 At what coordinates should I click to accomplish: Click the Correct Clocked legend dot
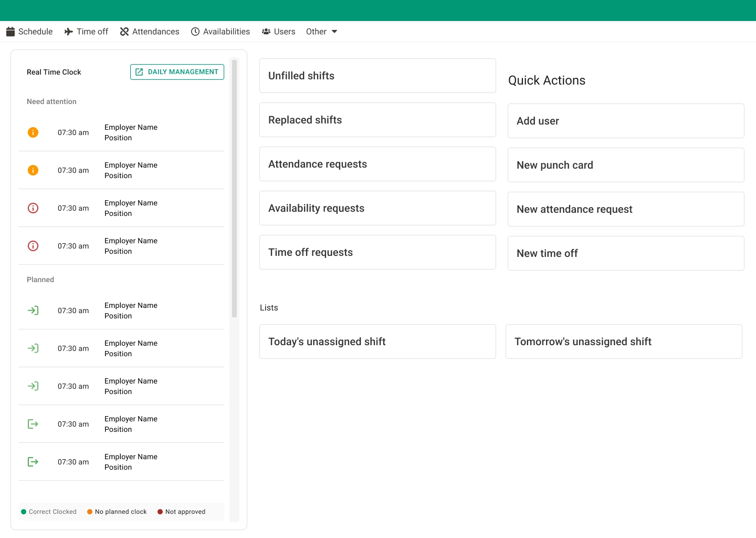click(23, 511)
